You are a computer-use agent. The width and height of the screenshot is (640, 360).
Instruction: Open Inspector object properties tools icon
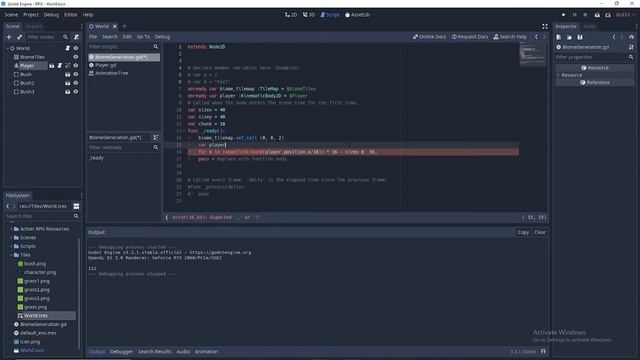tap(631, 47)
